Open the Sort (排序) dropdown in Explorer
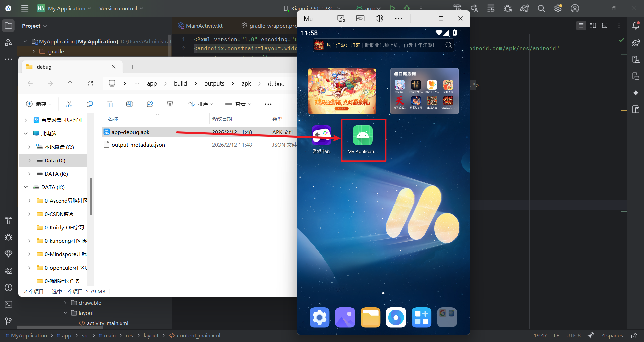 (201, 104)
